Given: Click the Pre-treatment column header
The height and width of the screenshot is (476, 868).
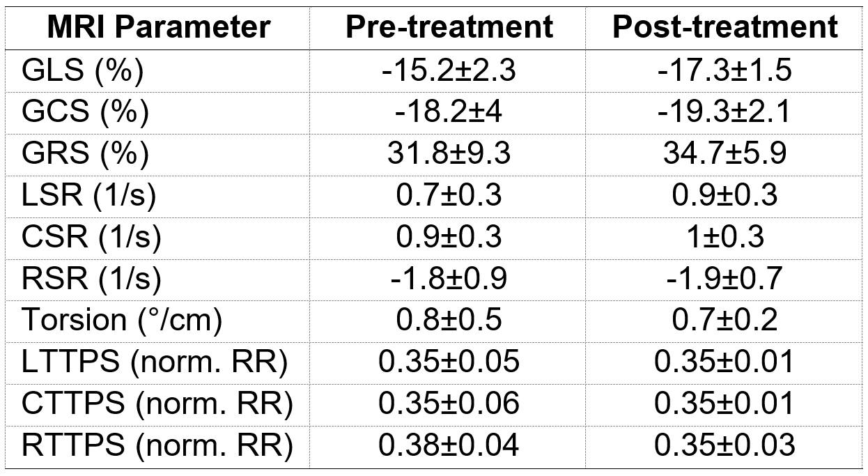Looking at the screenshot, I should pyautogui.click(x=449, y=27).
